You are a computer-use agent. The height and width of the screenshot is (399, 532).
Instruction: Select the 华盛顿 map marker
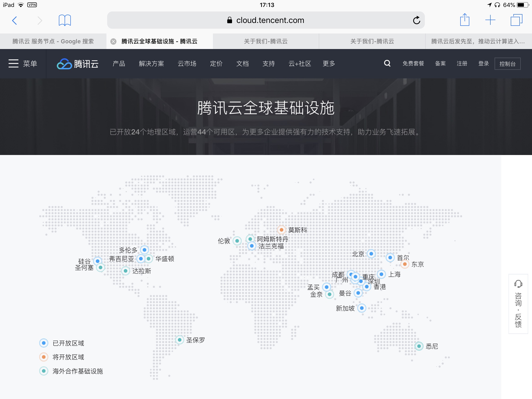click(149, 259)
